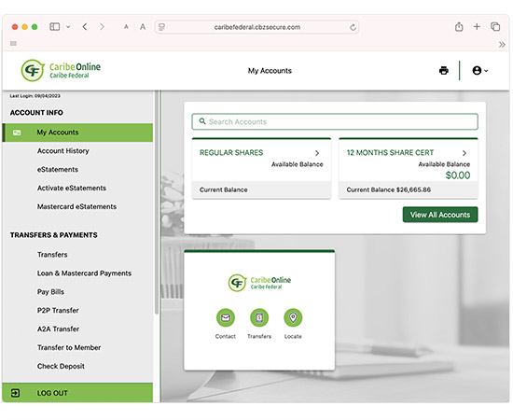This screenshot has height=420, width=513.
Task: Click the sidebar vertical scrollbar
Action: [x=157, y=203]
